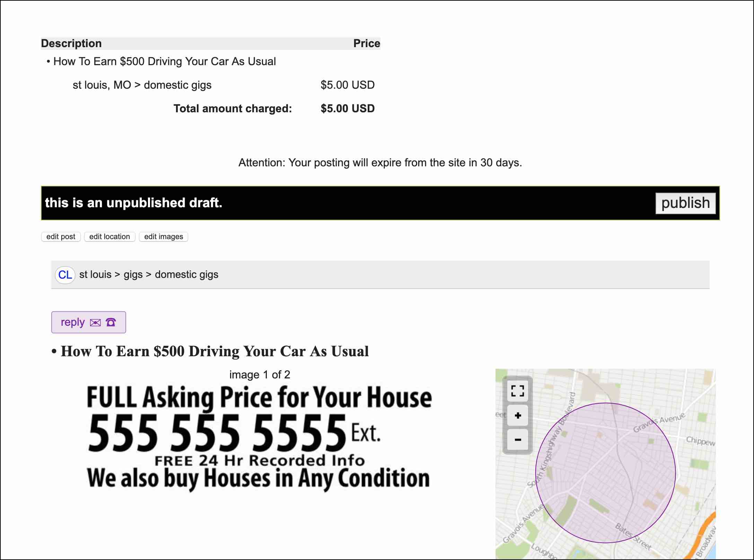This screenshot has height=560, width=754.
Task: Open the gigs breadcrumb link
Action: pyautogui.click(x=133, y=274)
